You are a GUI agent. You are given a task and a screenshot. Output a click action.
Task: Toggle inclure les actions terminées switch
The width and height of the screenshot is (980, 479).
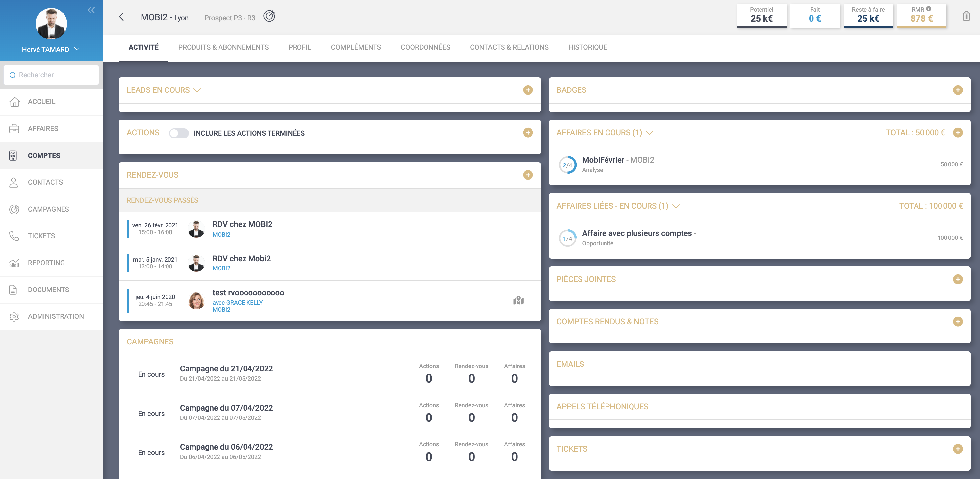click(x=179, y=133)
